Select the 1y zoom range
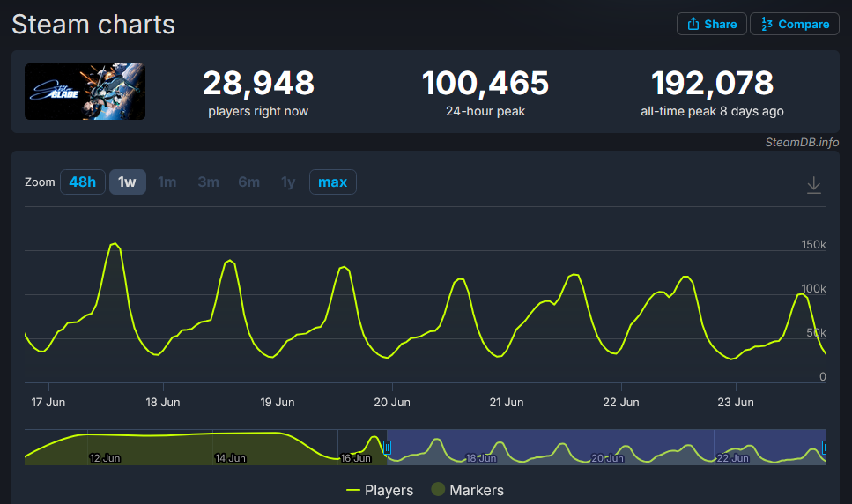The image size is (852, 504). 288,182
